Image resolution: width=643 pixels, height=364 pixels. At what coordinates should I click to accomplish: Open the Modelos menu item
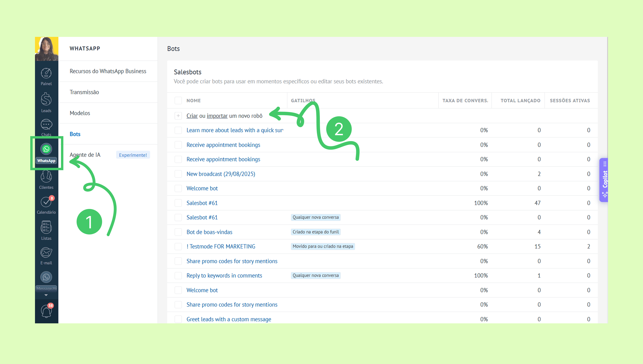[80, 113]
